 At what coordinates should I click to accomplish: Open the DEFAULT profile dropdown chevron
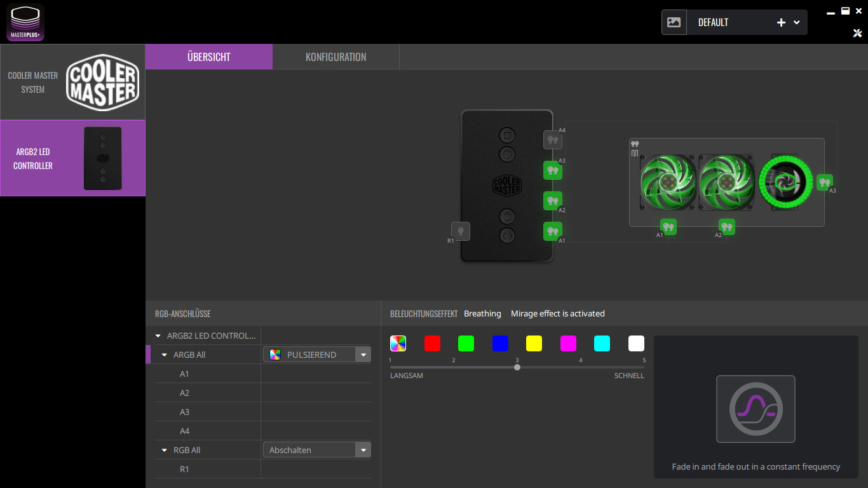tap(797, 22)
